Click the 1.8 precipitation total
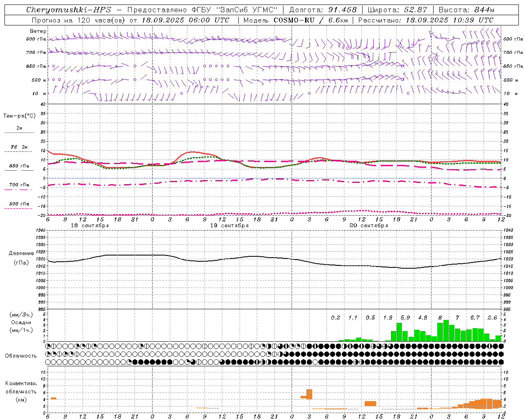Viewport: 525px width, 420px height. pyautogui.click(x=388, y=318)
